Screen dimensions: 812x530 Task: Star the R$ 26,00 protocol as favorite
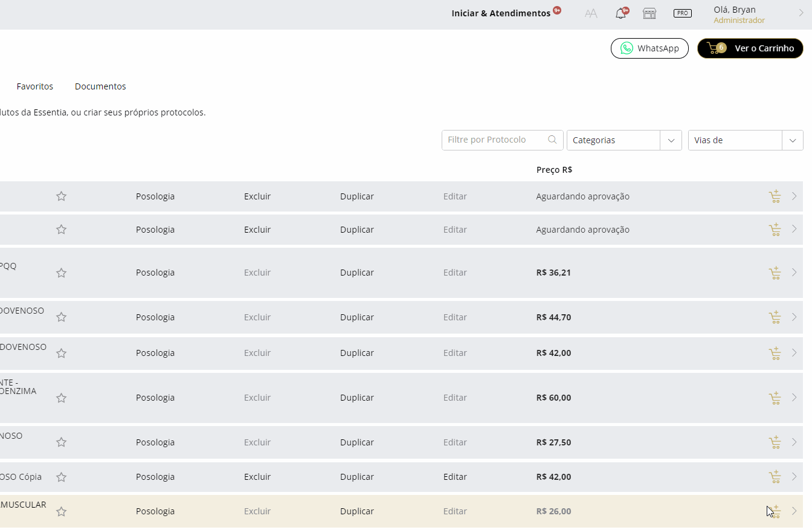coord(61,512)
